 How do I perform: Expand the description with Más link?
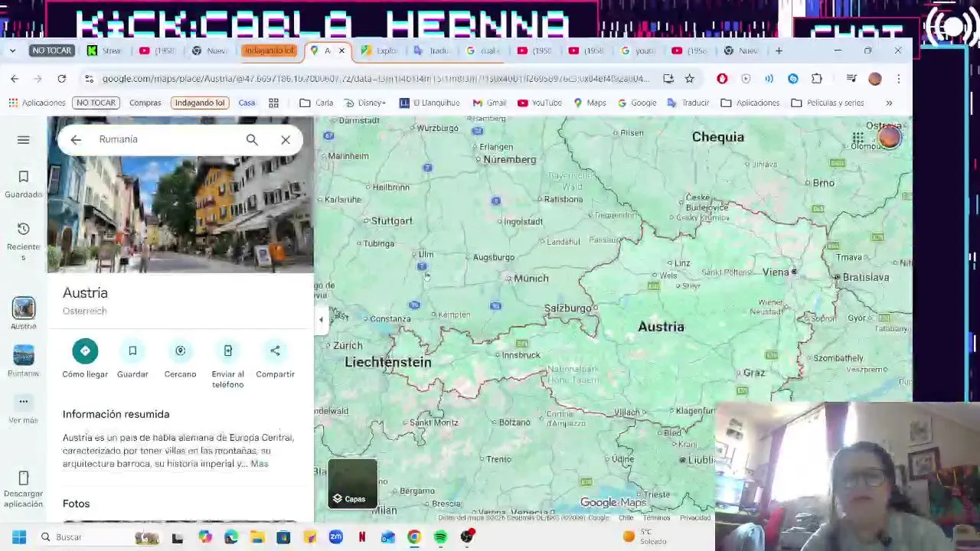(259, 464)
